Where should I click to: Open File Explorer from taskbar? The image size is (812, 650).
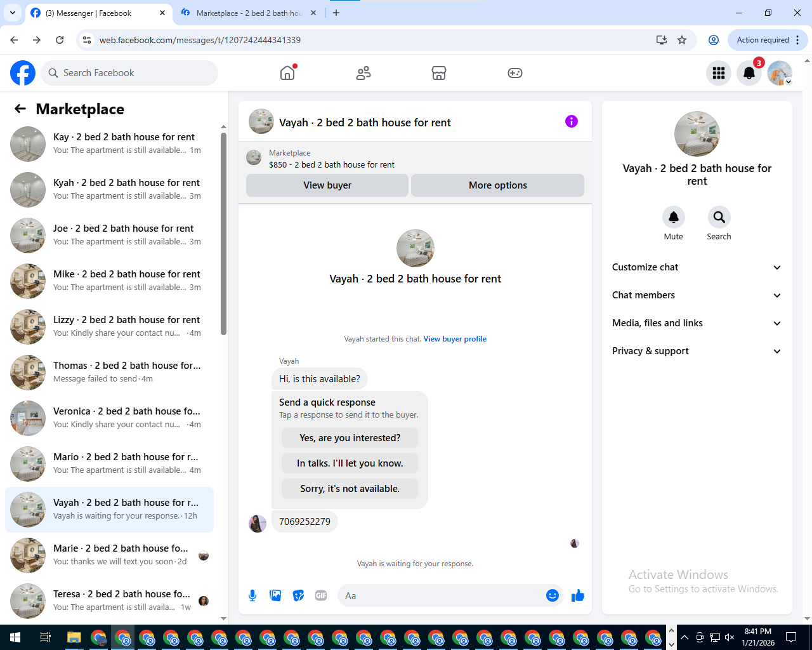(74, 637)
